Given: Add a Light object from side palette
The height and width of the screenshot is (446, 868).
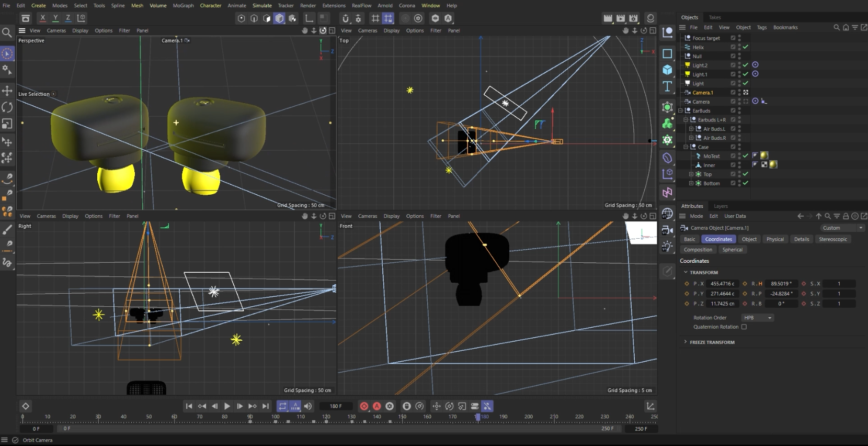Looking at the screenshot, I should click(x=667, y=247).
